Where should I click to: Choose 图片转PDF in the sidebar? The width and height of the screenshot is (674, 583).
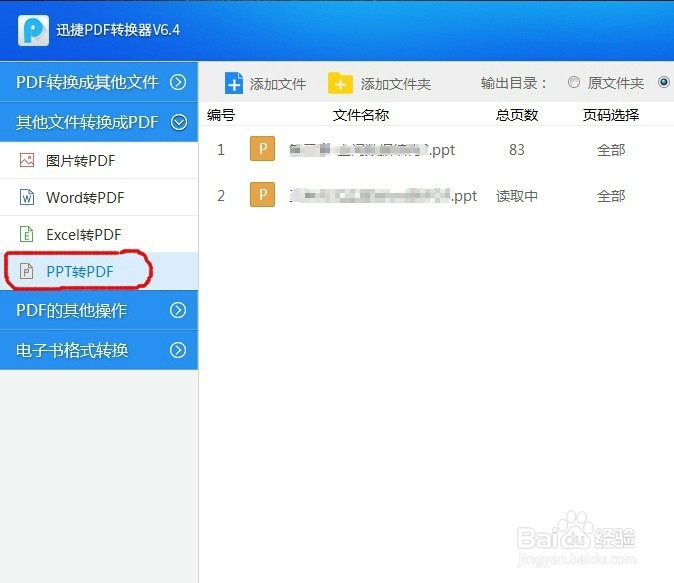tap(99, 160)
